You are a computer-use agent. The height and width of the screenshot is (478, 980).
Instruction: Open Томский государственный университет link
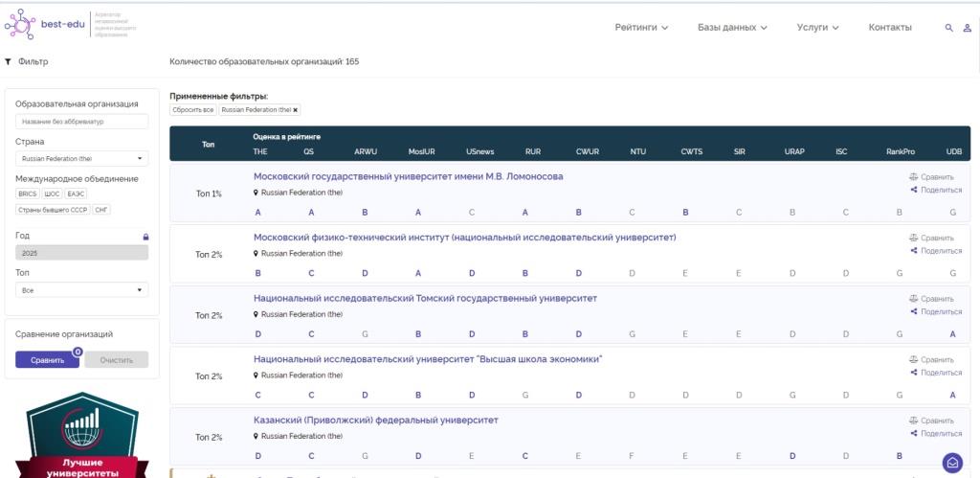425,299
